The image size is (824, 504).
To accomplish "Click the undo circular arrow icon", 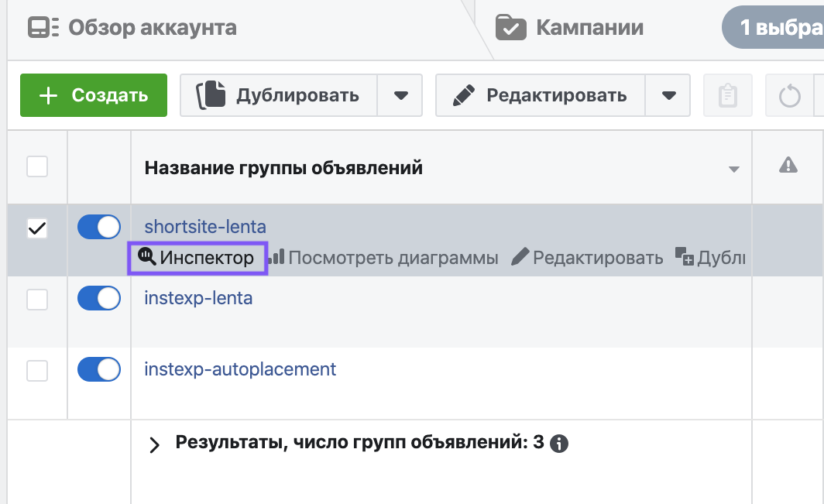I will [789, 96].
